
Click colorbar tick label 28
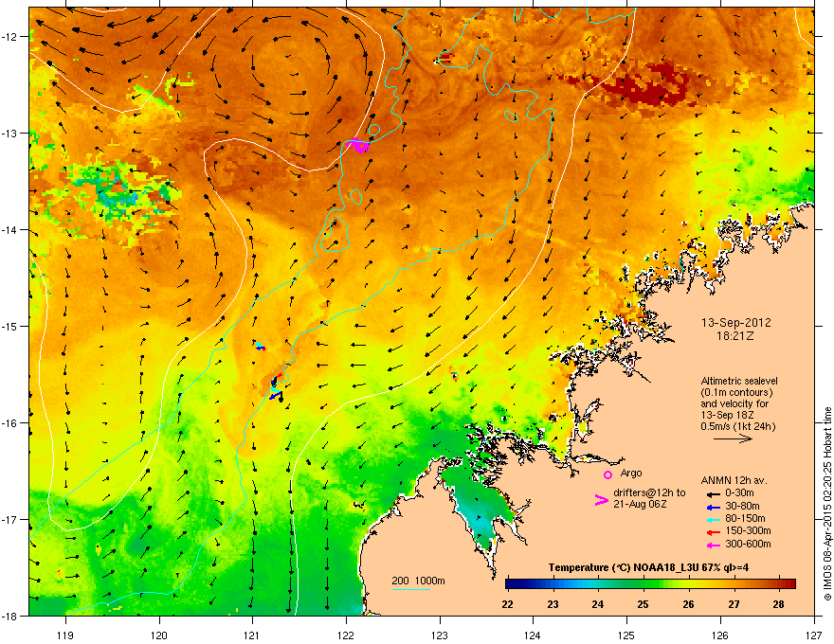click(779, 604)
